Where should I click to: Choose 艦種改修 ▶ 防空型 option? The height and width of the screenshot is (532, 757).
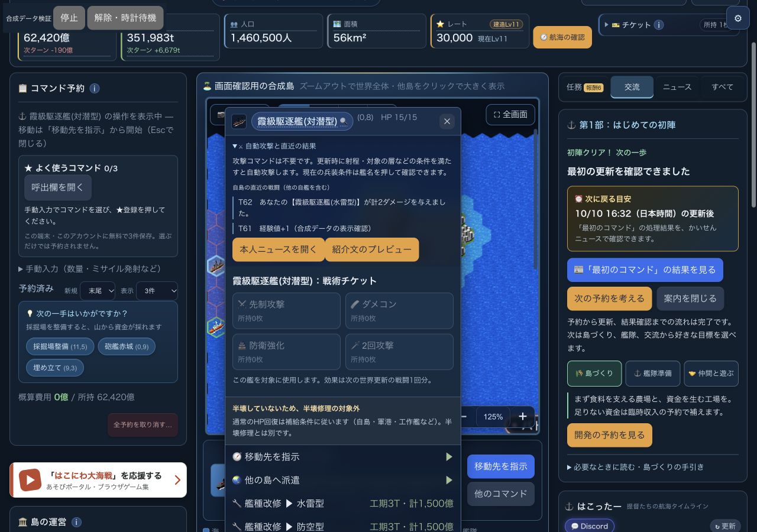tap(343, 526)
